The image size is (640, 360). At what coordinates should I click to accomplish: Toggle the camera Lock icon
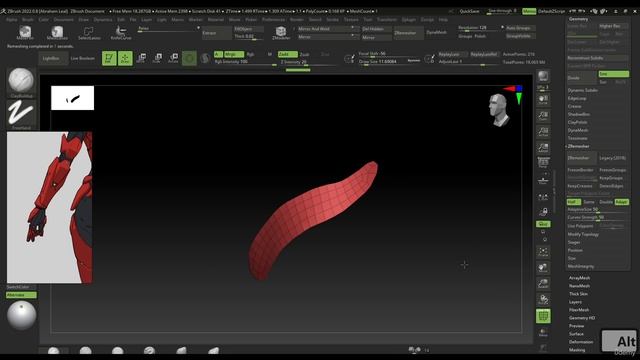(x=543, y=212)
